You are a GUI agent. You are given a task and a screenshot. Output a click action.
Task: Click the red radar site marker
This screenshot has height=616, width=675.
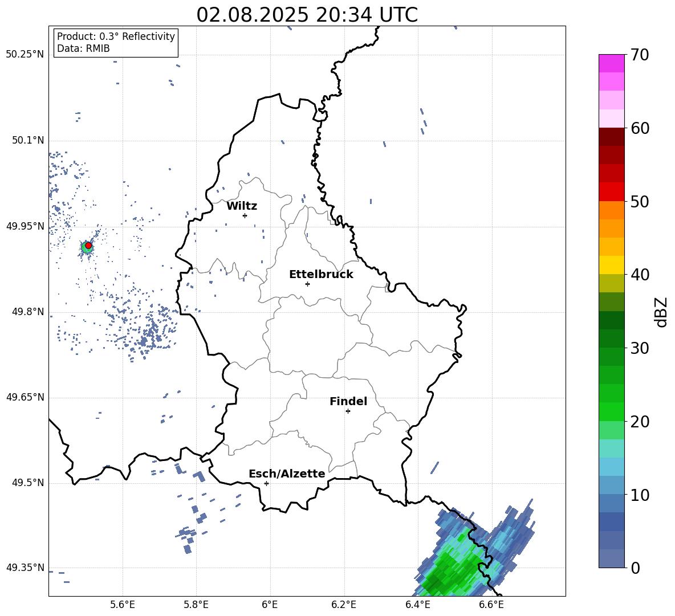(x=88, y=246)
